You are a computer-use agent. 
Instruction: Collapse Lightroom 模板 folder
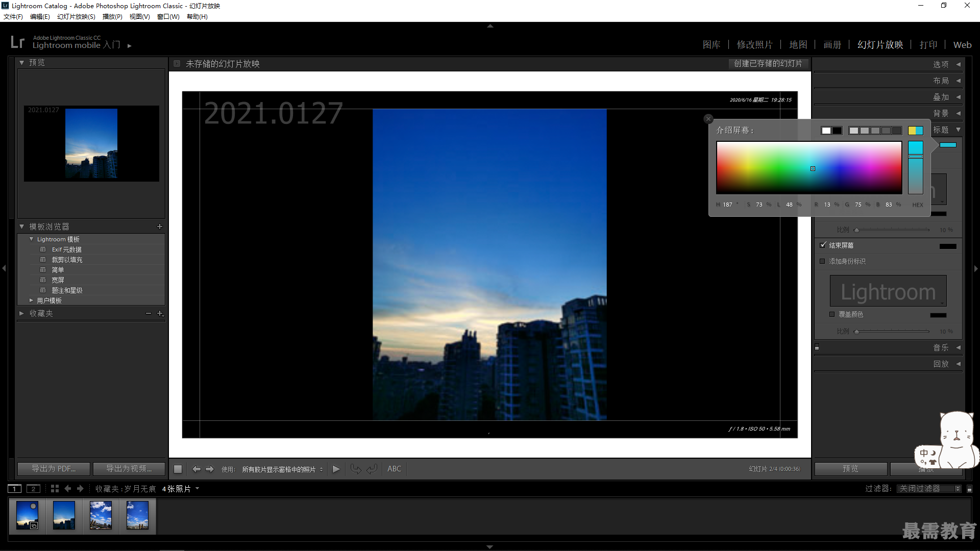coord(32,239)
